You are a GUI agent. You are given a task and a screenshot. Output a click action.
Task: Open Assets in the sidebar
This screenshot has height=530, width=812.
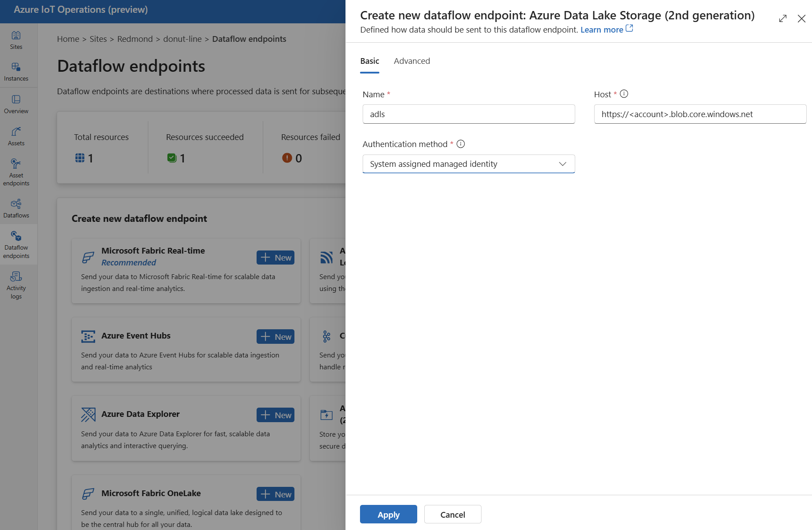pos(16,136)
